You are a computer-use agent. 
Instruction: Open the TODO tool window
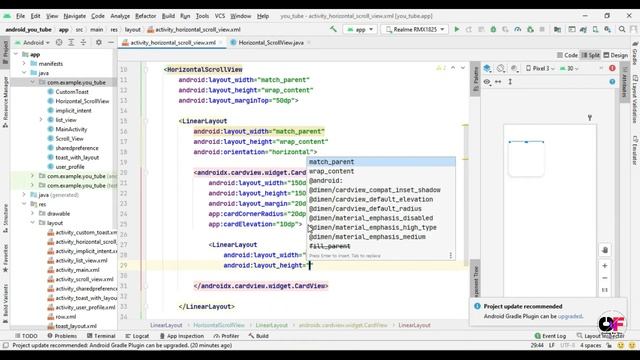click(x=26, y=336)
